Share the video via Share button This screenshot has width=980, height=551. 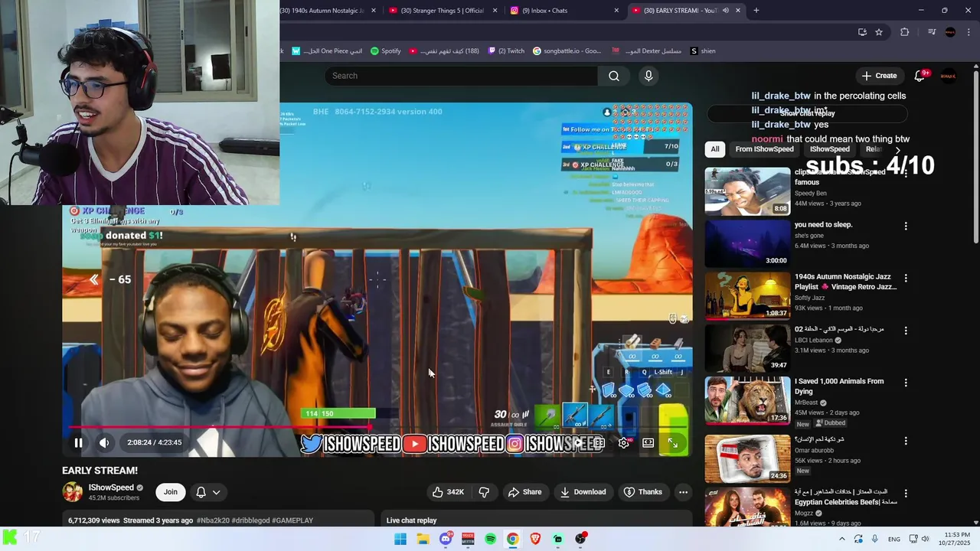click(524, 492)
